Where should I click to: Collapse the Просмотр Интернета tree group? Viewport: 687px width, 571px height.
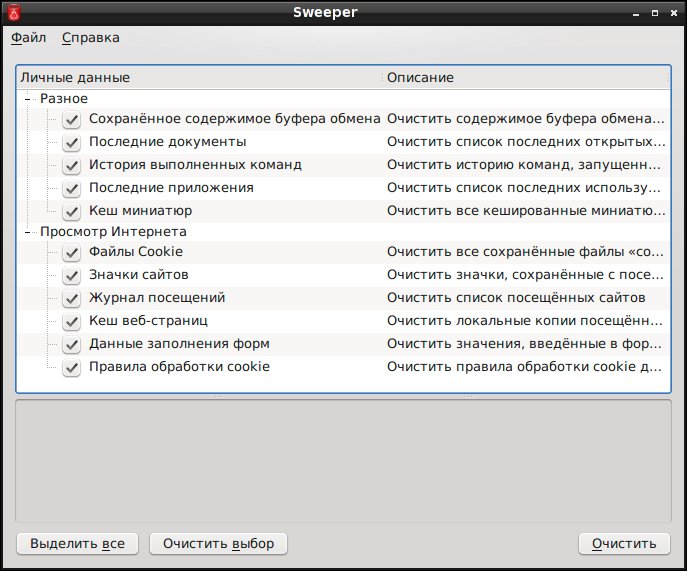pyautogui.click(x=28, y=232)
